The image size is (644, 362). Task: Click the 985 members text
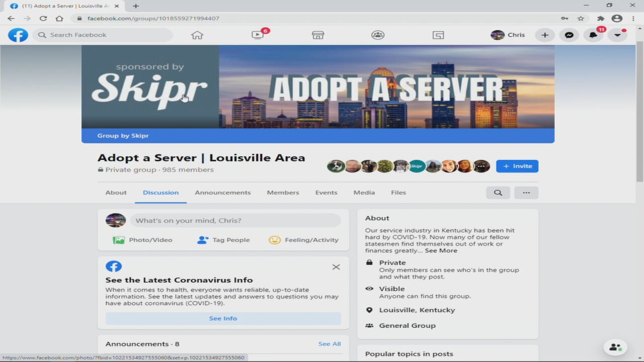[189, 170]
